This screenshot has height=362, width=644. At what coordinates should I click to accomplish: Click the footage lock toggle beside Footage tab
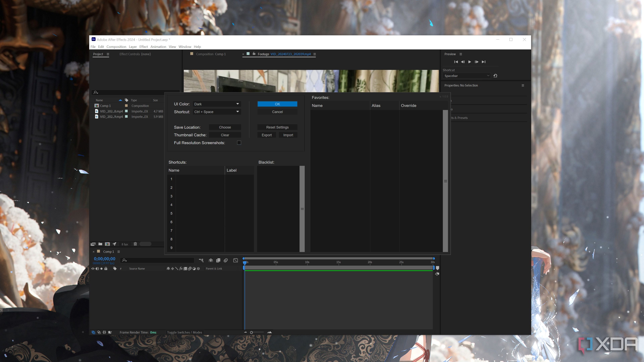(254, 54)
